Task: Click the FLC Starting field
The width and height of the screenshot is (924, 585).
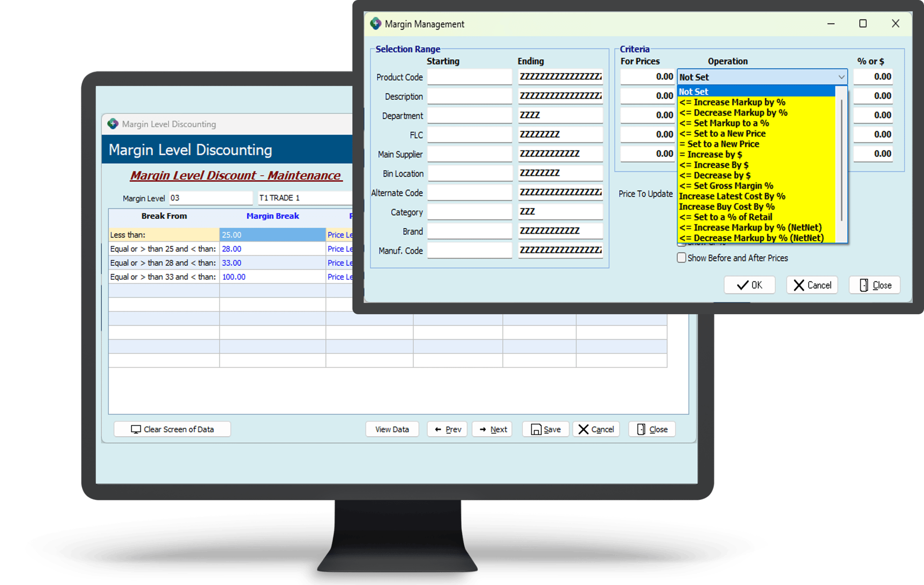Action: (x=469, y=134)
